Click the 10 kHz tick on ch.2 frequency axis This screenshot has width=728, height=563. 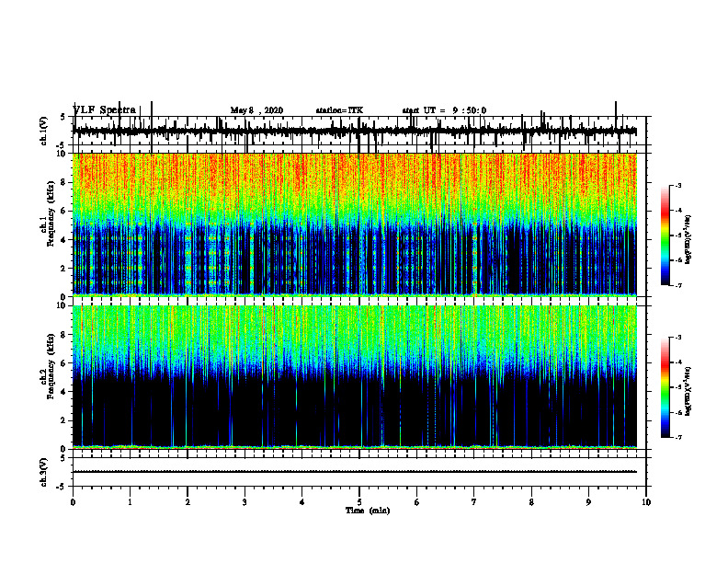pyautogui.click(x=63, y=305)
